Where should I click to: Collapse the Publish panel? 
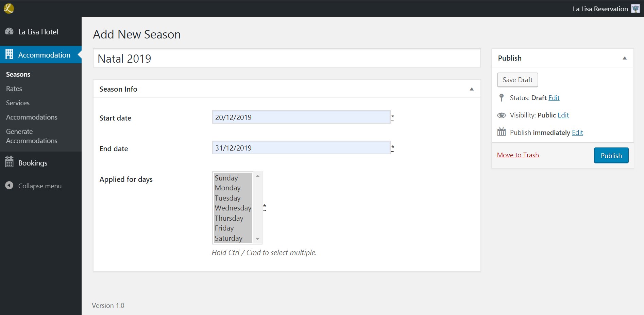[624, 58]
